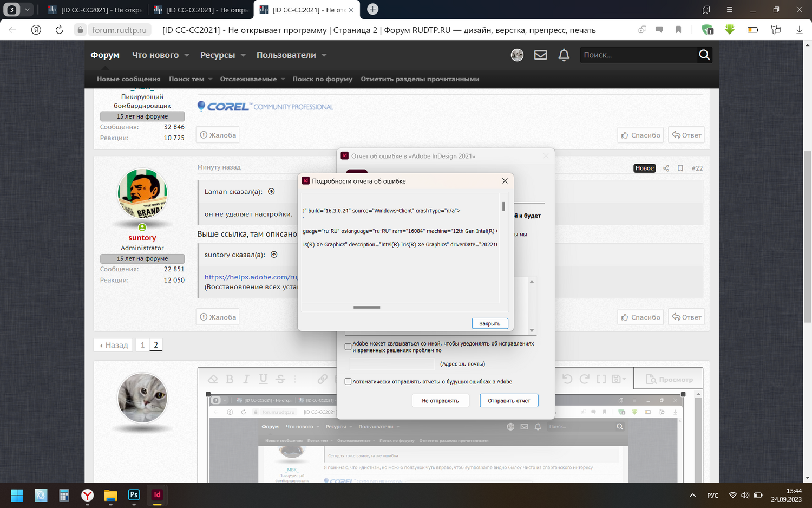The height and width of the screenshot is (508, 812).
Task: Click the Bold formatting icon in the reply editor
Action: tap(230, 379)
